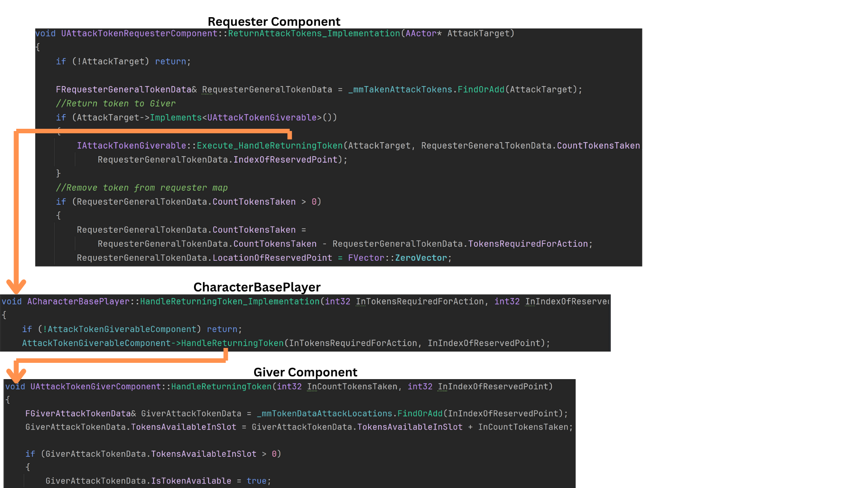Click HandleReturningToken_Implementation function name
Image resolution: width=868 pixels, height=488 pixels.
coord(230,301)
